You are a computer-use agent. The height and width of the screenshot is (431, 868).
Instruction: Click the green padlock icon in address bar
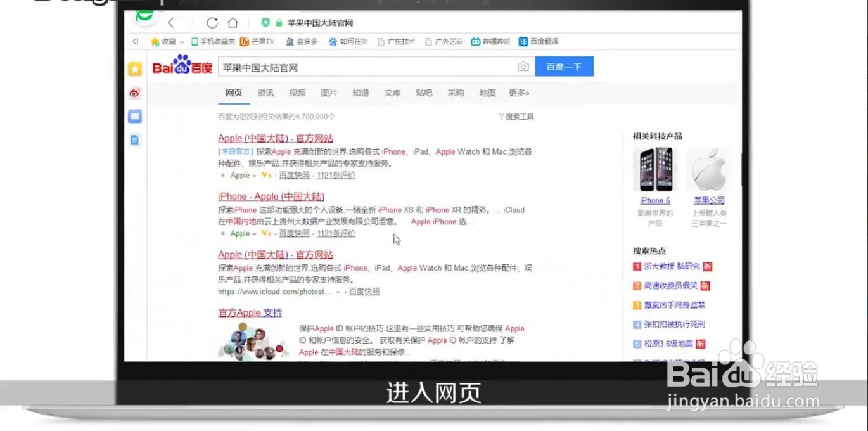tap(279, 23)
